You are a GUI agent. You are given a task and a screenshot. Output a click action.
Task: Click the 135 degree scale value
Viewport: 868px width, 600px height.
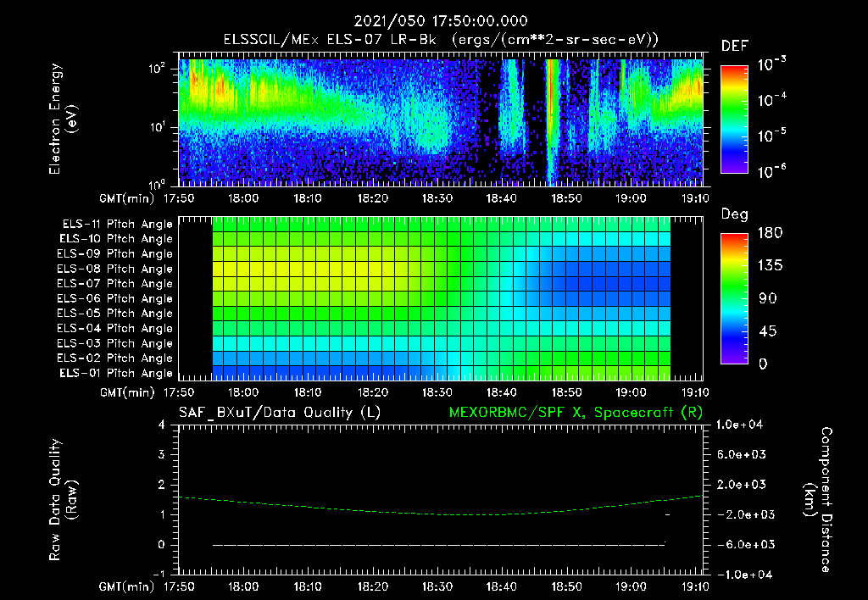coord(770,265)
